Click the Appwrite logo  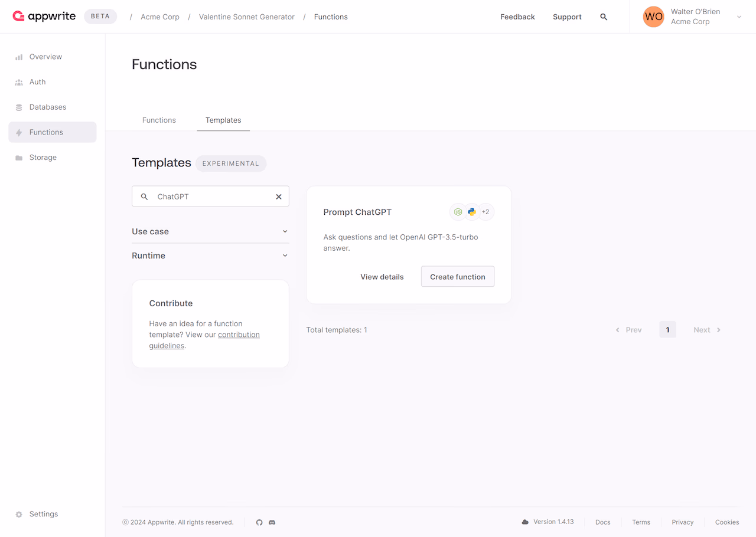click(x=44, y=17)
